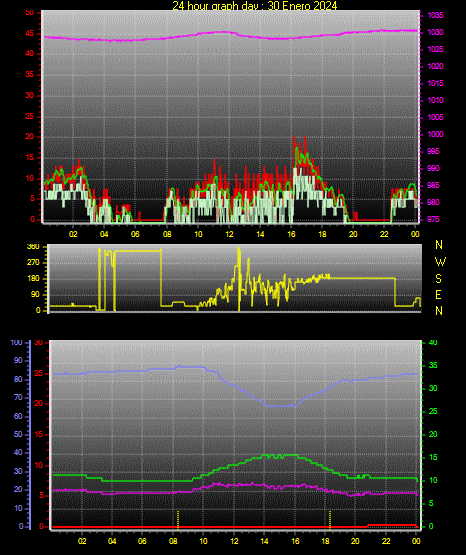
Task: Click the red 20 wind speed axis label
Action: (30, 137)
